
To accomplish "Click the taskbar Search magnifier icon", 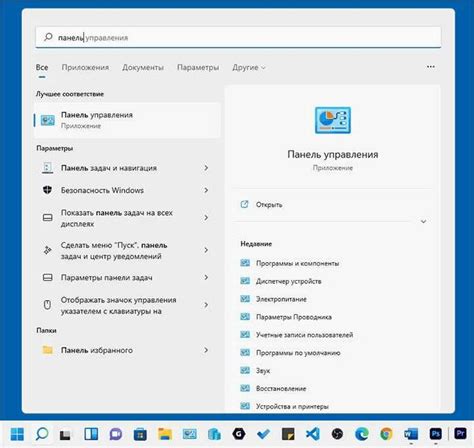I will (x=42, y=434).
